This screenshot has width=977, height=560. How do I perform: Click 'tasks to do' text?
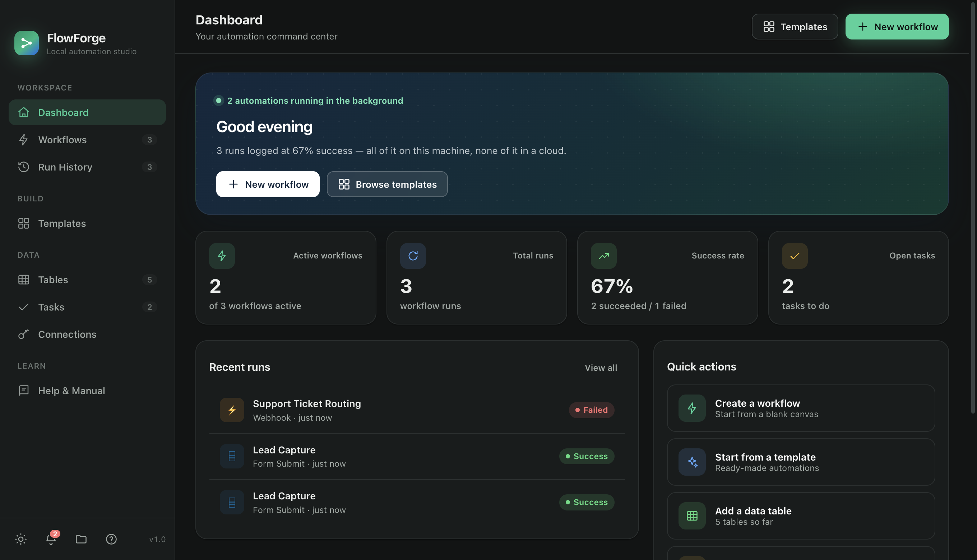coord(806,306)
